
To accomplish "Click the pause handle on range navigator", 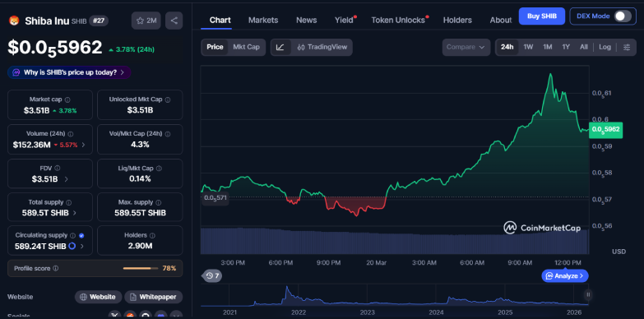I will 588,294.
